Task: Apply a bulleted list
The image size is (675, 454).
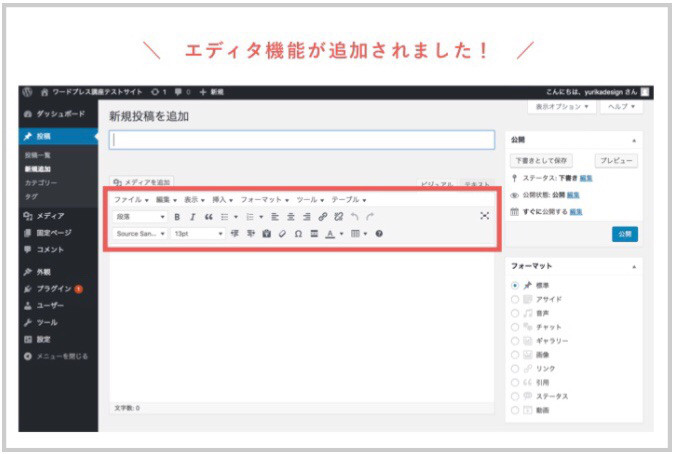Action: 224,217
